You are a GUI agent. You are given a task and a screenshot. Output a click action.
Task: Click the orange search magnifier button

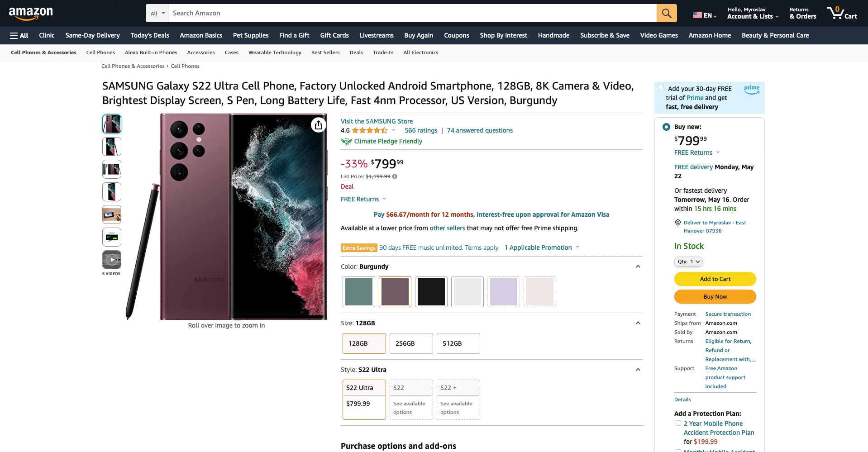pyautogui.click(x=667, y=13)
